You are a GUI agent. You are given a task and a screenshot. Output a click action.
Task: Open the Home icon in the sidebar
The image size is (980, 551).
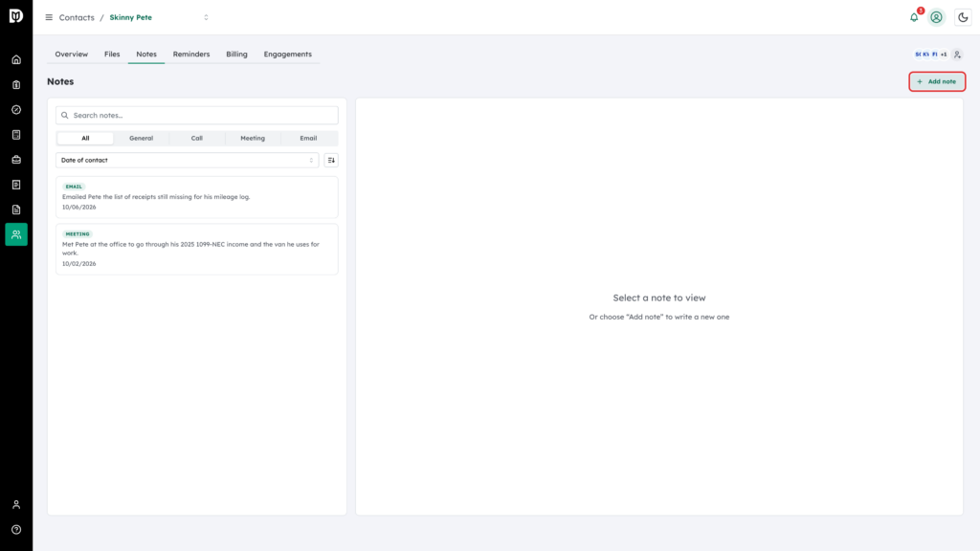16,60
